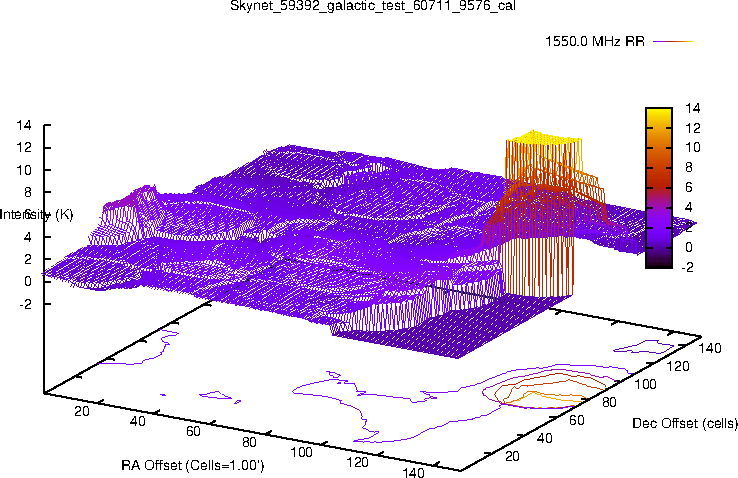The image size is (738, 478).
Task: Select color bar tick label 4
Action: pos(689,207)
